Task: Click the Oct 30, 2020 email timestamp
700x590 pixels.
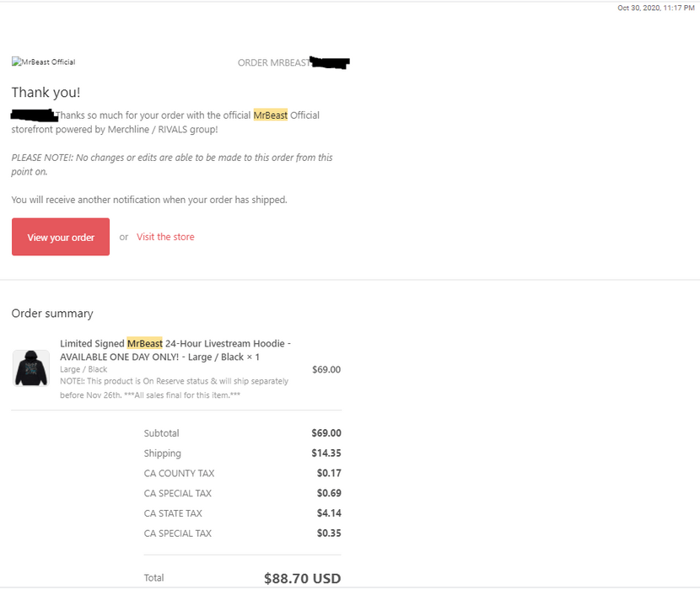Action: coord(655,8)
